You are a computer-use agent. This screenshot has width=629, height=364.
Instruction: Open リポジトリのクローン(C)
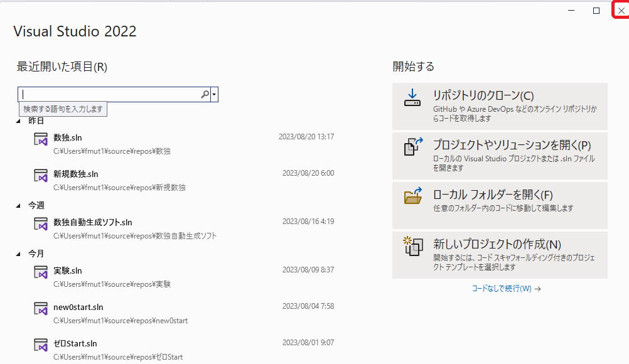pyautogui.click(x=500, y=106)
